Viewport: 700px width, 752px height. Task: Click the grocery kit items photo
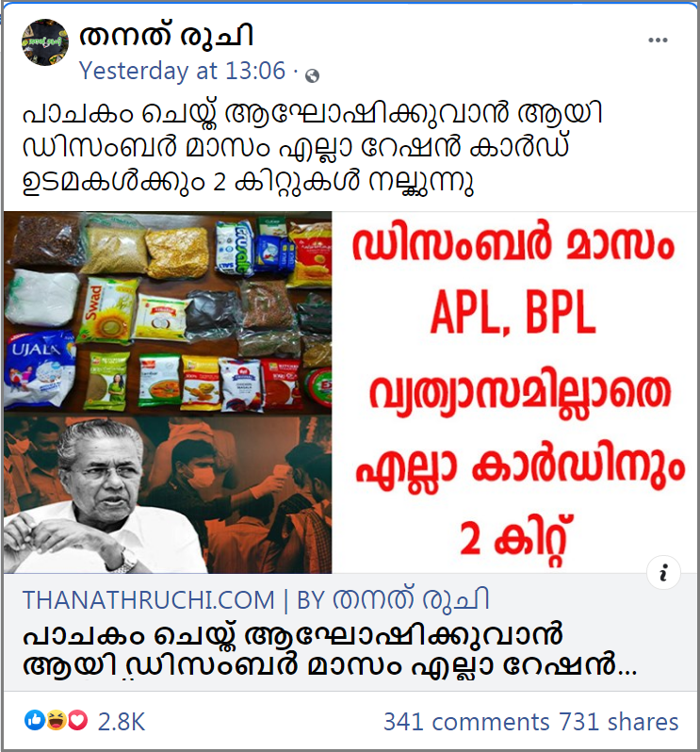(168, 313)
